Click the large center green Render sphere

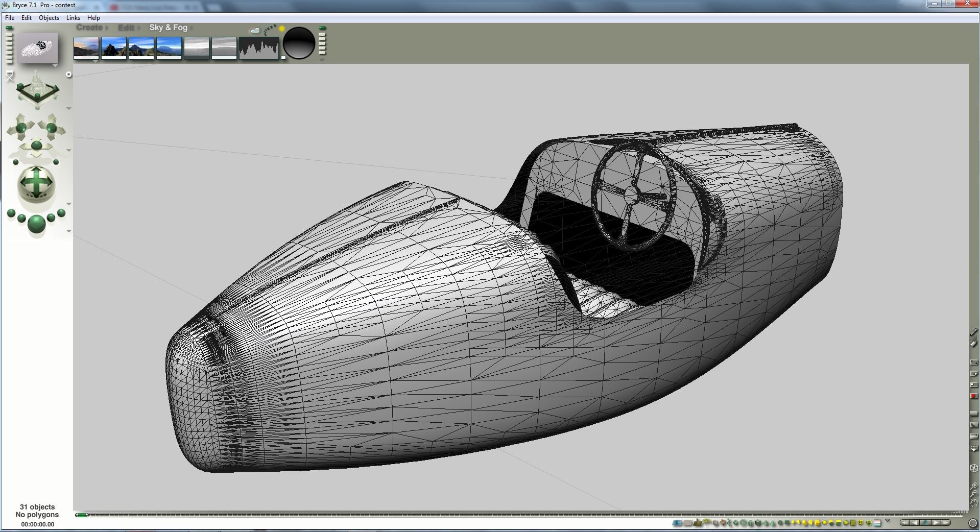[x=36, y=224]
